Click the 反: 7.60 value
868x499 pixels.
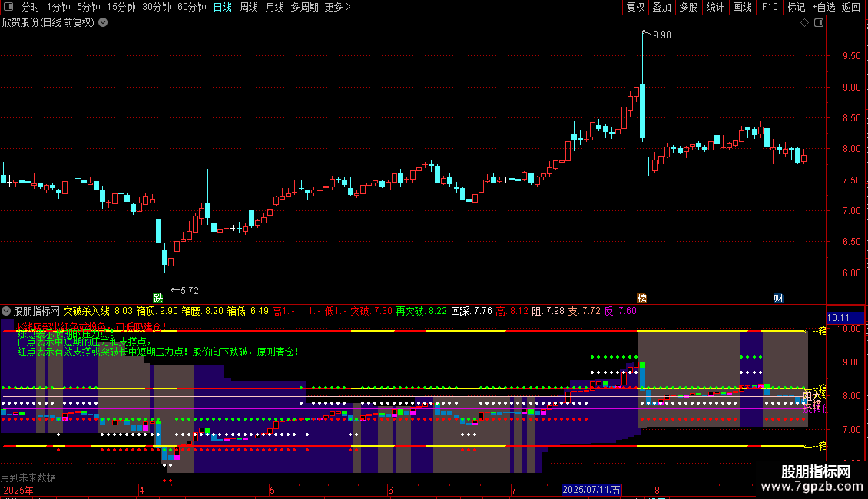point(621,311)
